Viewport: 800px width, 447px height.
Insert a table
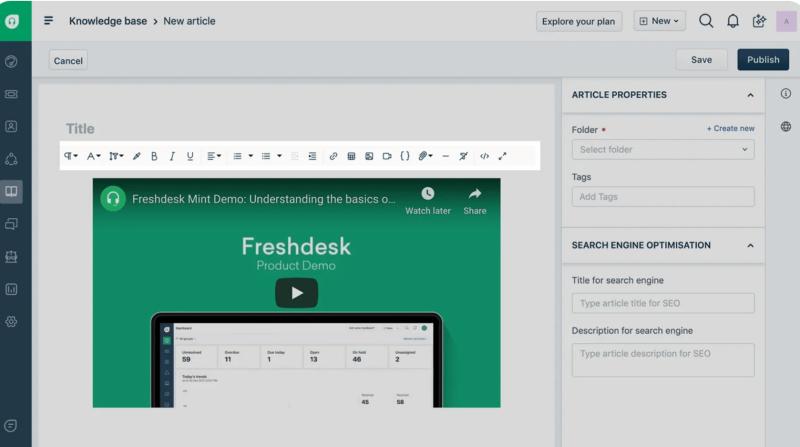[x=351, y=156]
